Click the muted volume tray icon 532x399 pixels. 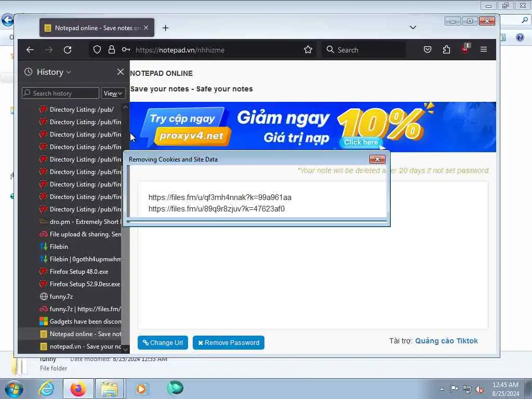click(480, 390)
